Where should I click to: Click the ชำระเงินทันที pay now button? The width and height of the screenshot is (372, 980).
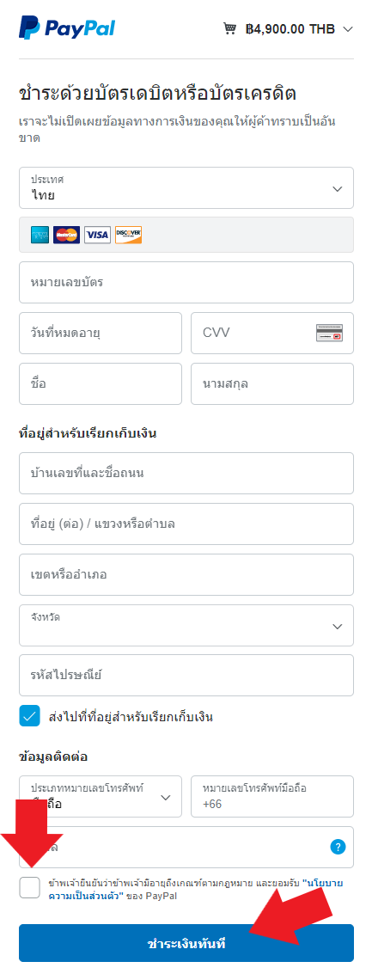click(x=186, y=943)
